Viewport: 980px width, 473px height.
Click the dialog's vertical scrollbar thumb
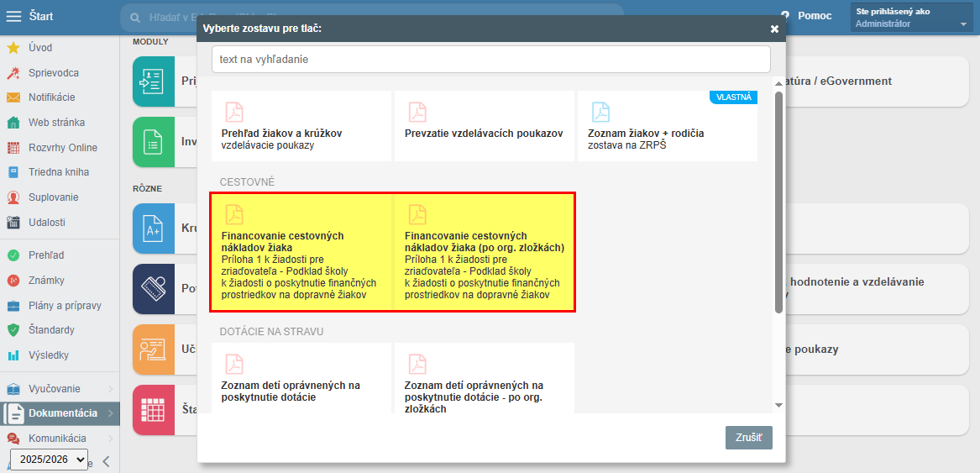778,202
